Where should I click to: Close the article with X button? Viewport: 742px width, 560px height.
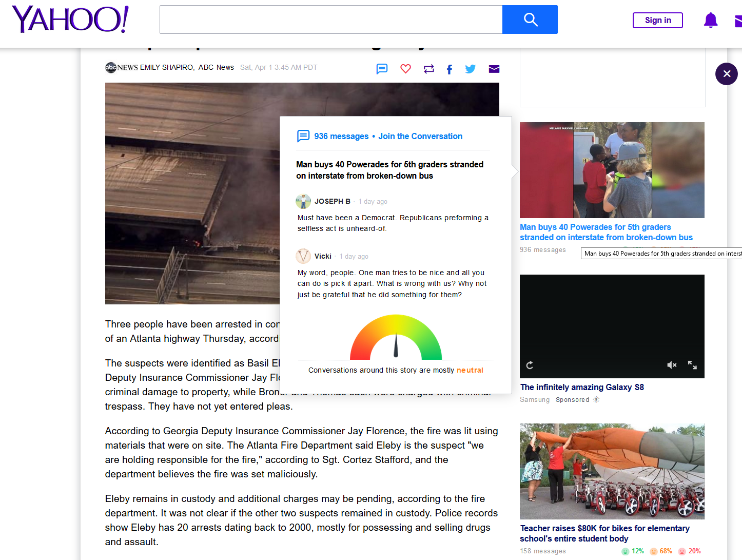tap(726, 74)
